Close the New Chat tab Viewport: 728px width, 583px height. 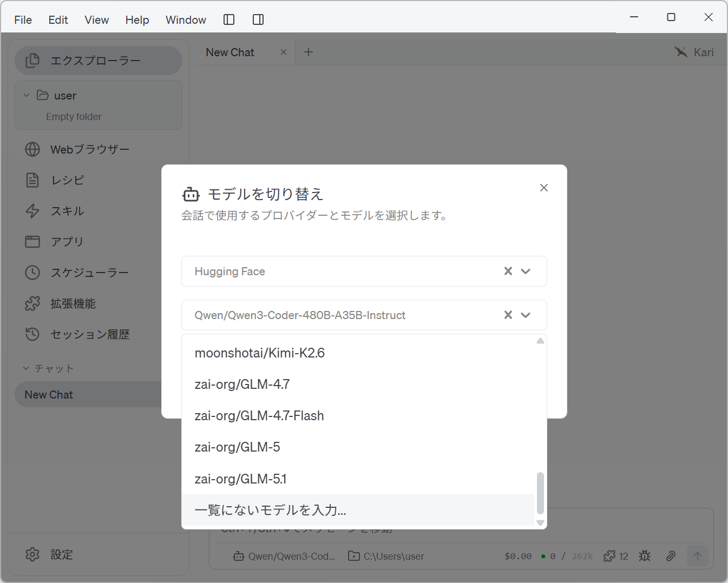284,52
